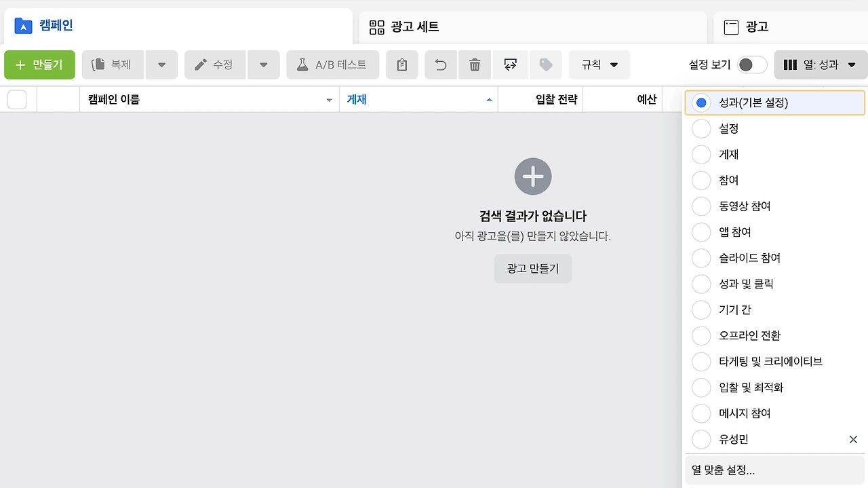
Task: Click the 캠페인 이름 column header text
Action: click(x=114, y=100)
